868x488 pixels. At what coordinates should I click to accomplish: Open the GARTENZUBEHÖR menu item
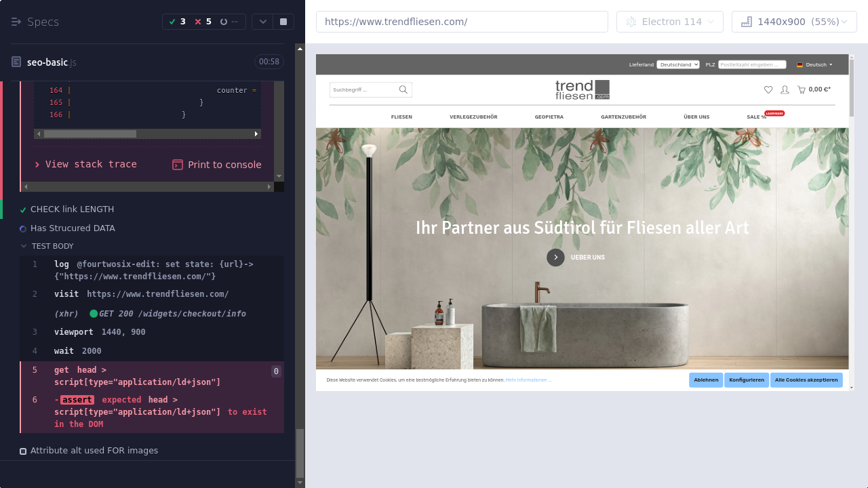(623, 117)
